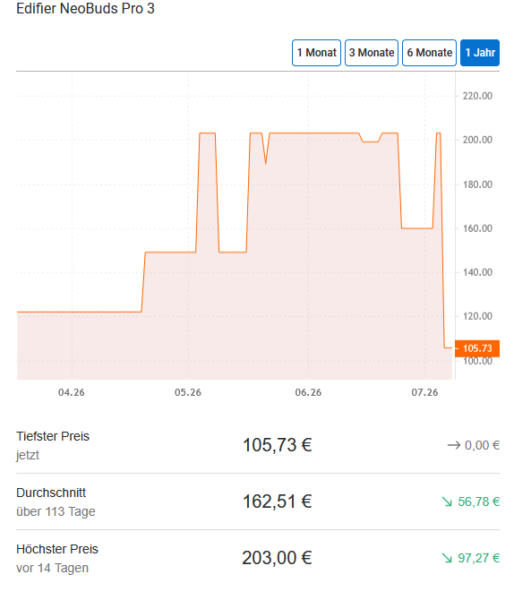Viewport: 514px width, 600px height.
Task: Click the Edifier NeoBuds Pro 3 title
Action: (x=85, y=8)
